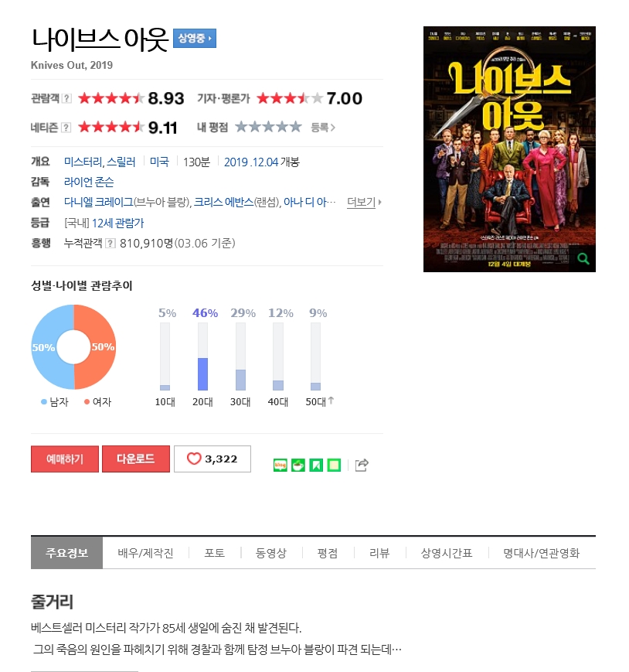629x672 pixels.
Task: Click the help icon beside 누적관객
Action: pos(110,244)
